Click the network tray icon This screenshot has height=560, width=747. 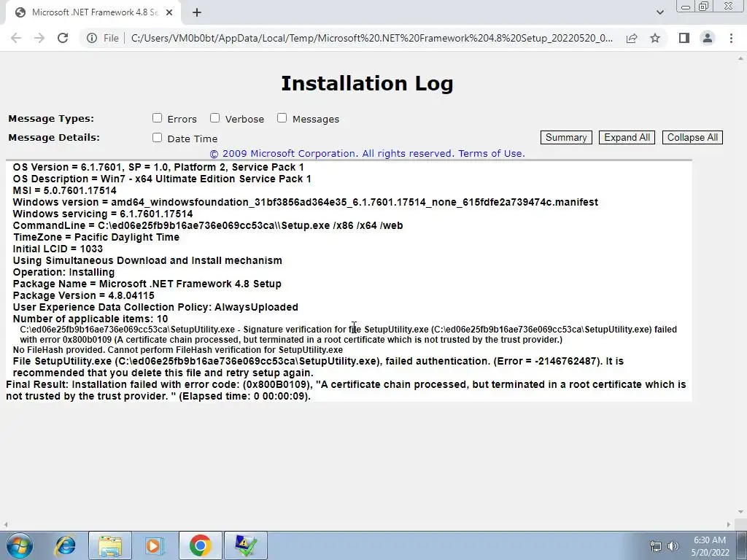click(x=656, y=546)
